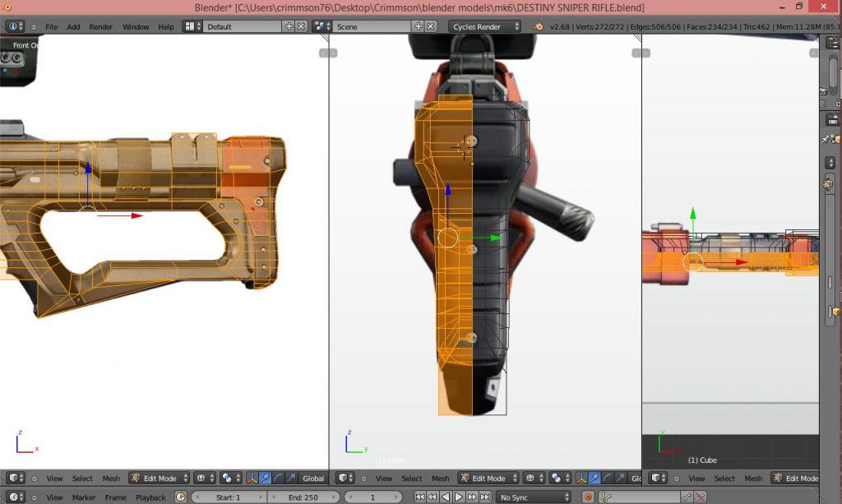Open the left viewport Select menu

point(83,479)
